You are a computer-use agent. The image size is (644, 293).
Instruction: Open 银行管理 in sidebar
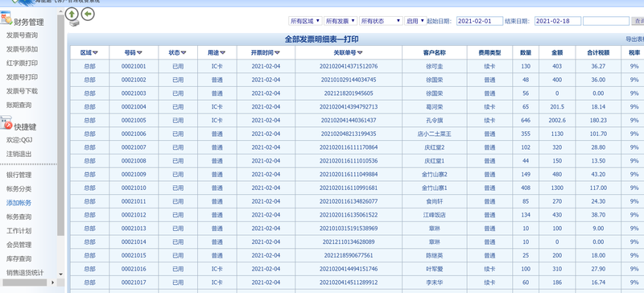tap(19, 175)
